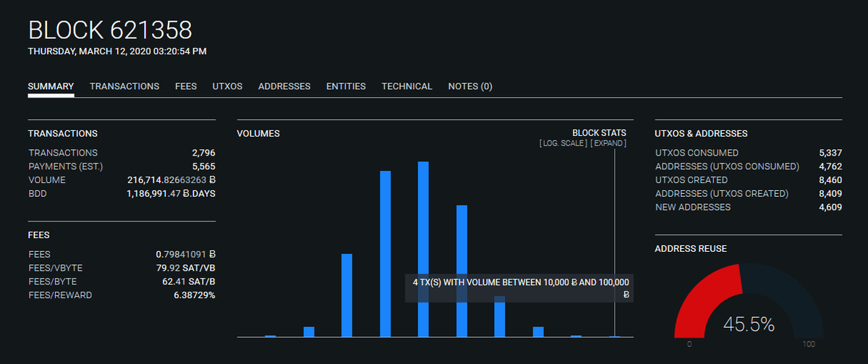Click the Block 621358 title
Viewport: 868px width, 364px height.
pyautogui.click(x=110, y=30)
